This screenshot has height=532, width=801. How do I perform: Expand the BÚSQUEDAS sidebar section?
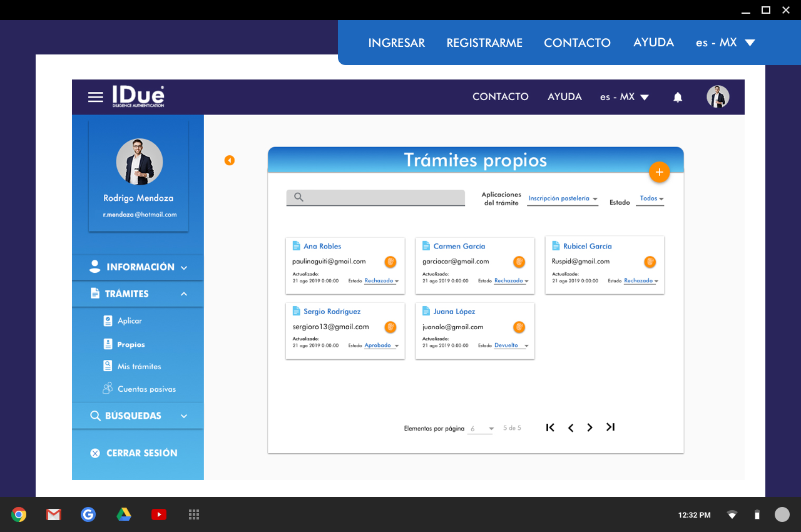pyautogui.click(x=138, y=416)
